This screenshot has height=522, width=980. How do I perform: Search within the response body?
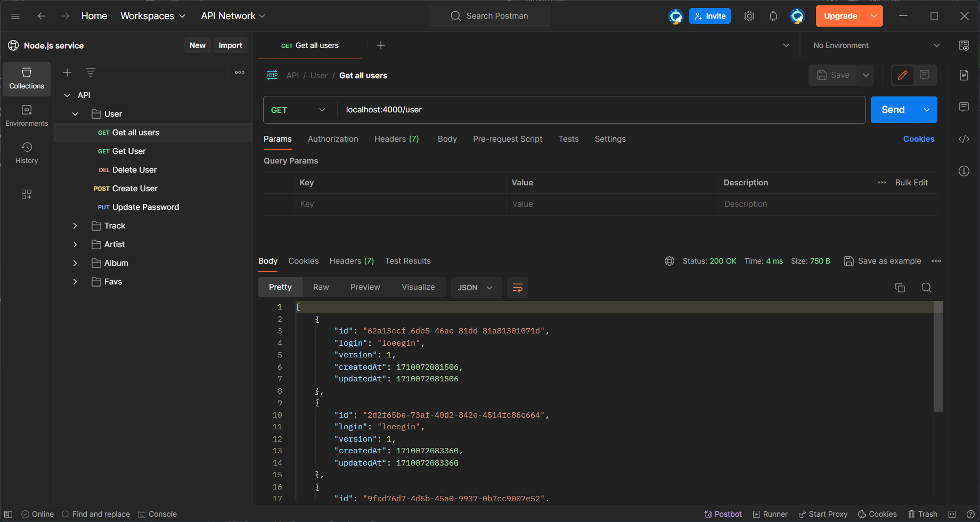tap(927, 288)
